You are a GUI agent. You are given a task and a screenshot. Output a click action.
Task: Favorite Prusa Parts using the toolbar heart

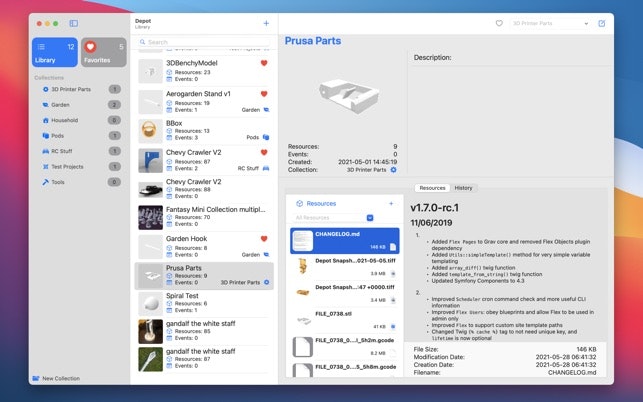coord(499,23)
